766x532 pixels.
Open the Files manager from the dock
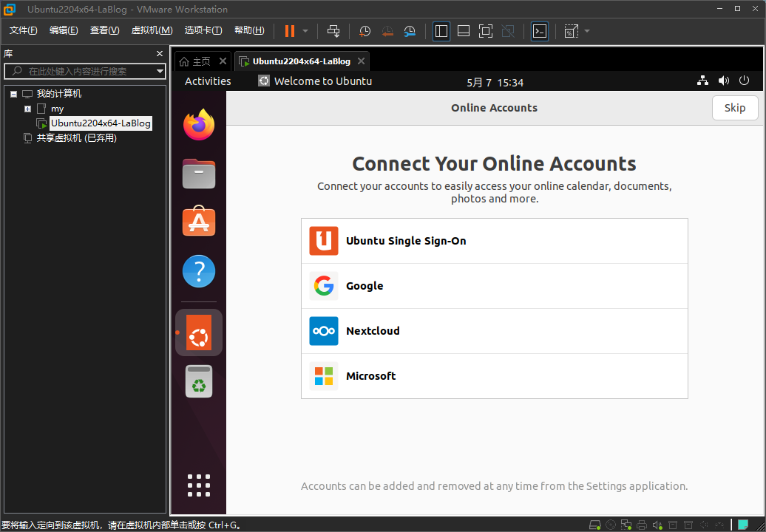click(199, 174)
